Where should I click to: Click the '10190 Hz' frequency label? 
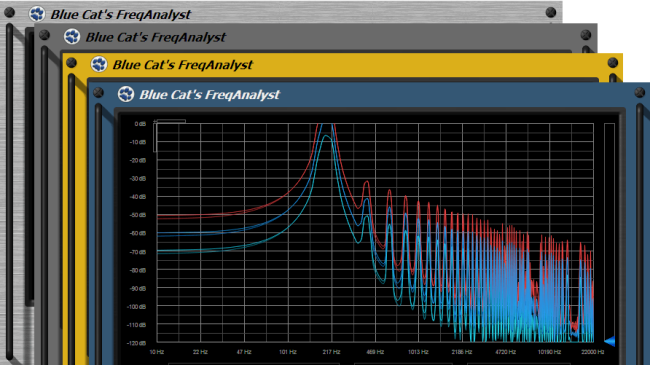point(549,352)
